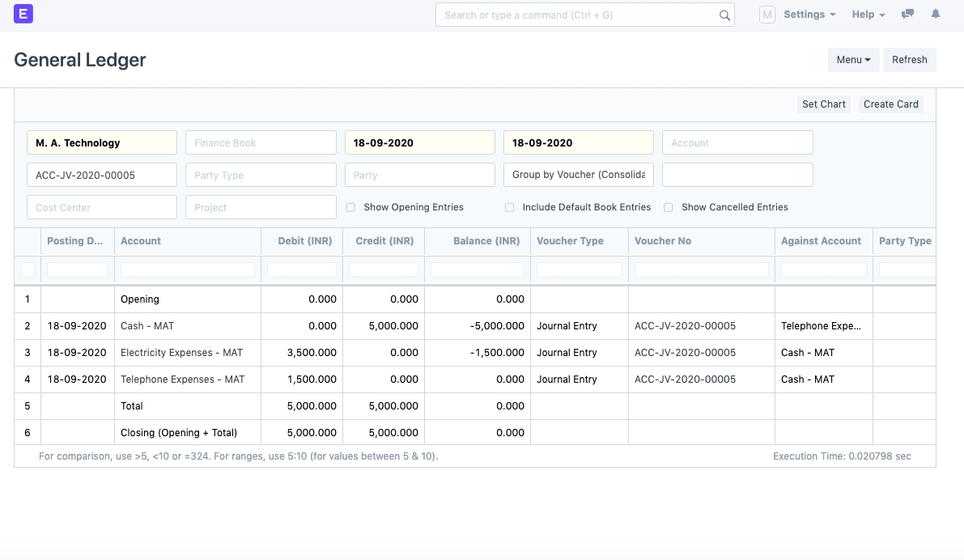
Task: Click the user avatar M icon
Action: coord(767,15)
